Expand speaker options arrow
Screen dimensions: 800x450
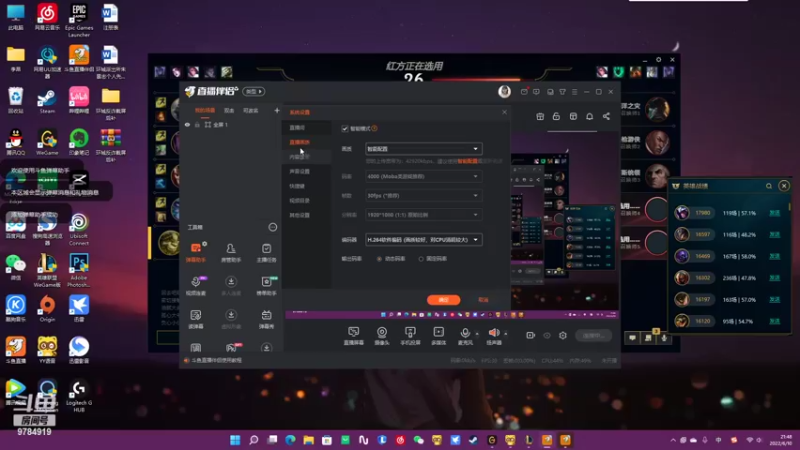tap(506, 334)
